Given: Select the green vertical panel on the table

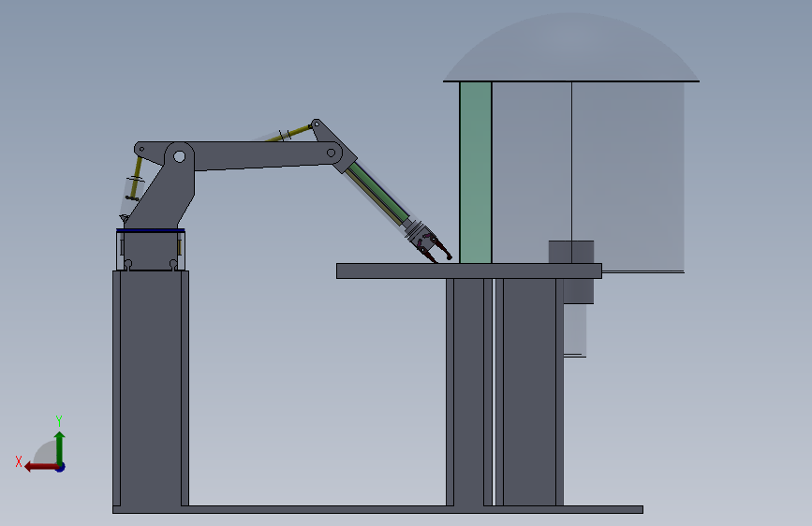Looking at the screenshot, I should click(476, 172).
